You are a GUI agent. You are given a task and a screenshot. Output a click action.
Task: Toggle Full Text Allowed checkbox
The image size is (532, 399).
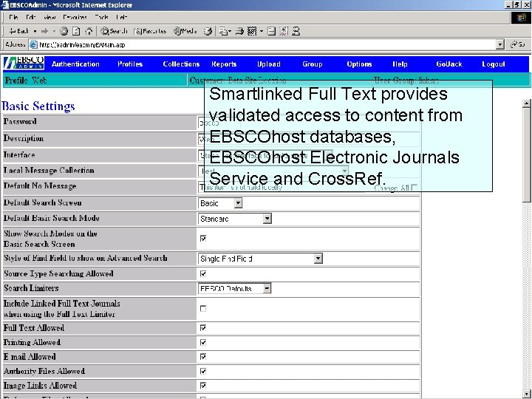[203, 328]
